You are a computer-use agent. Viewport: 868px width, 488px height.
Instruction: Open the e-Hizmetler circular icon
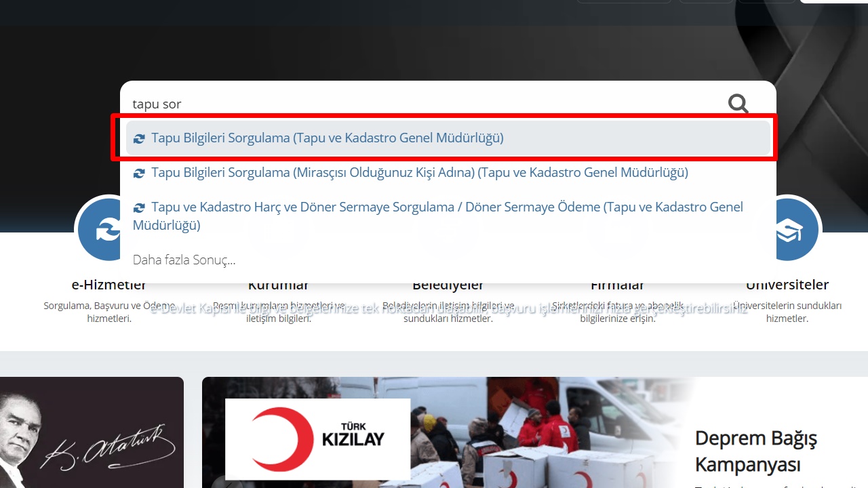click(98, 230)
